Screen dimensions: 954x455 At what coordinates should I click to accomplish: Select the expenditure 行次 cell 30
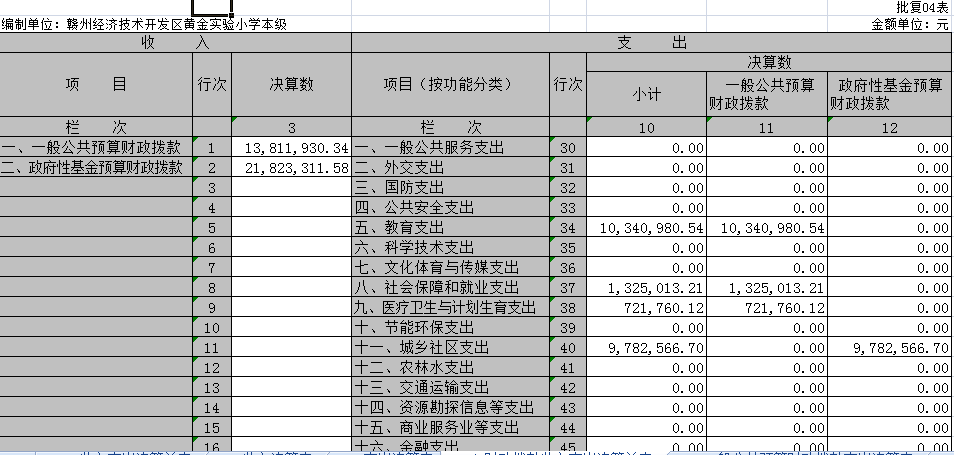568,147
